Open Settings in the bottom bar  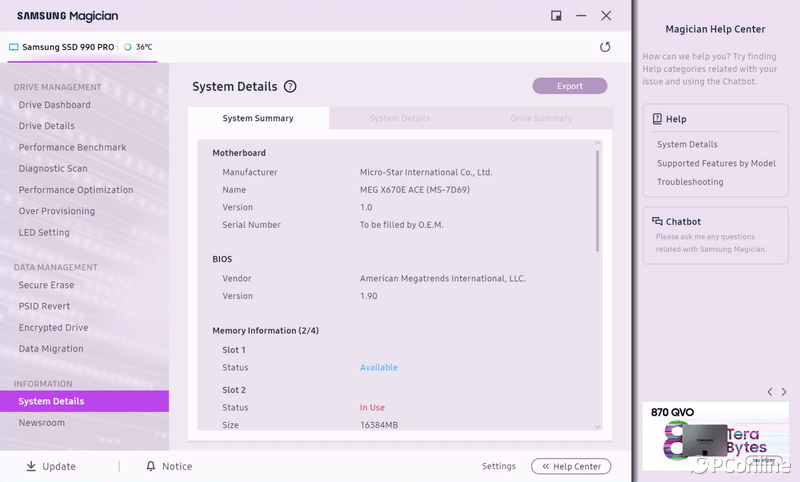[x=499, y=466]
